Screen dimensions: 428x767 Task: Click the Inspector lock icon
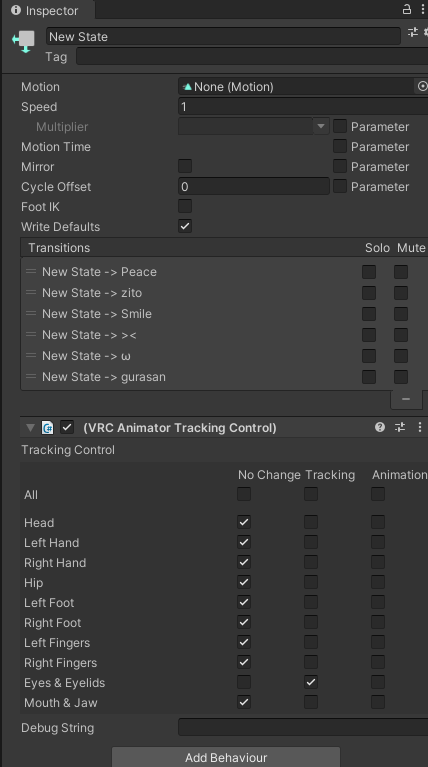(406, 9)
